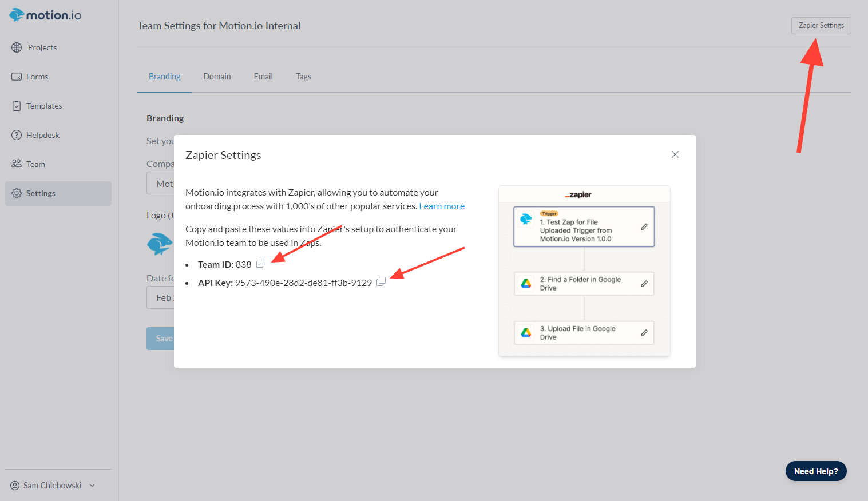
Task: Expand the Sam Chlebowski user menu
Action: pyautogui.click(x=53, y=486)
